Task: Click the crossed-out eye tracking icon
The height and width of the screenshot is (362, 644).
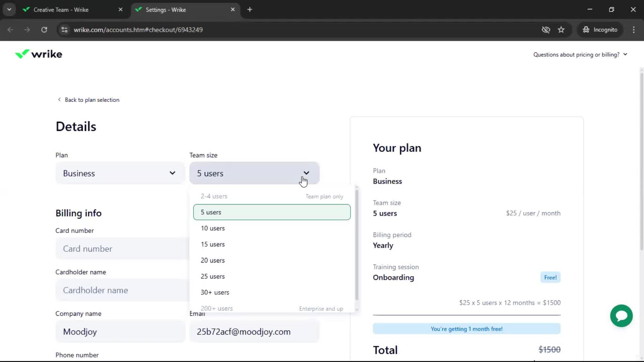Action: 546,30
